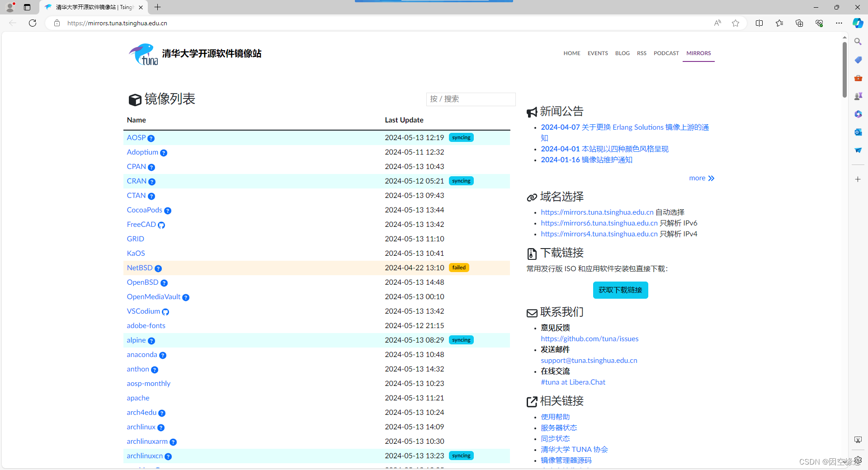Open the mirrors6 IPv6 domain link
Image resolution: width=868 pixels, height=470 pixels.
click(599, 223)
